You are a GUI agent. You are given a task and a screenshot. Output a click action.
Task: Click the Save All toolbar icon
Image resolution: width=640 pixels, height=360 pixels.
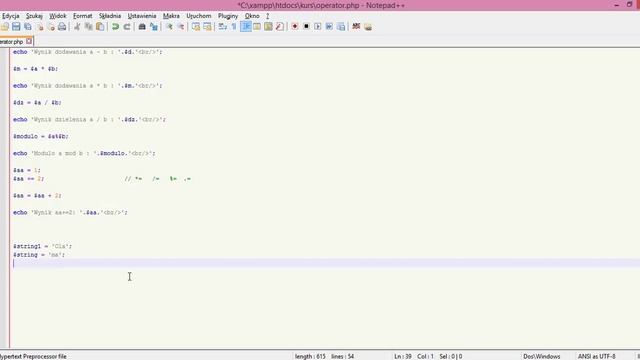(28, 27)
